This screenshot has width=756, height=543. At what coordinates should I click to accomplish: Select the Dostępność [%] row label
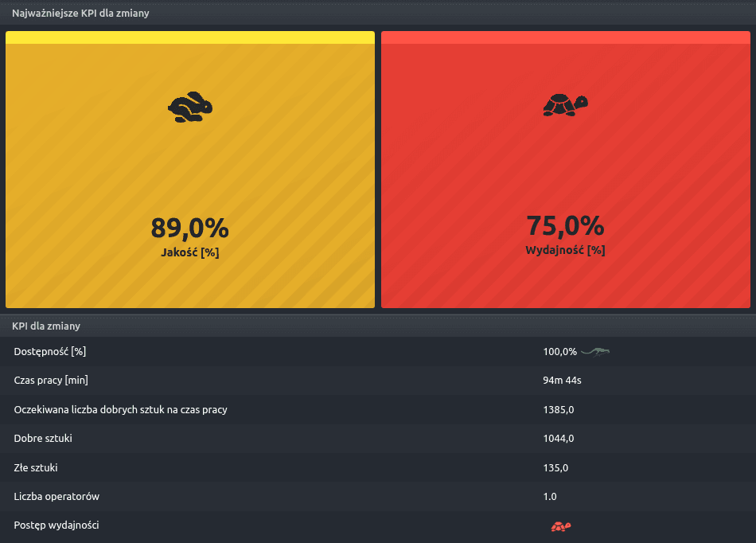click(x=50, y=352)
